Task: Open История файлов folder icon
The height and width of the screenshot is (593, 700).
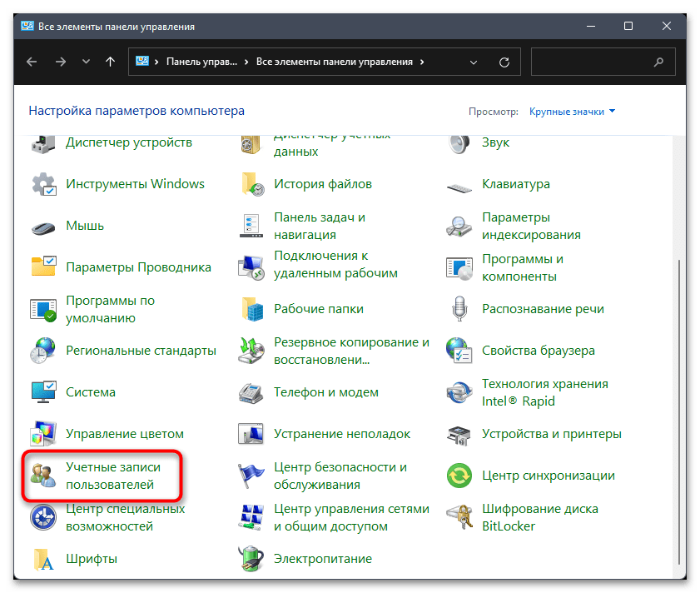Action: point(252,184)
